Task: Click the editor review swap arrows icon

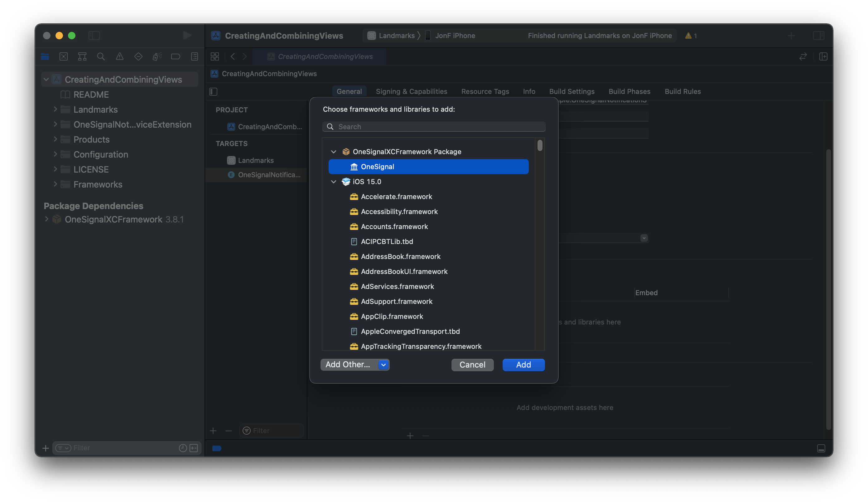Action: pyautogui.click(x=803, y=56)
